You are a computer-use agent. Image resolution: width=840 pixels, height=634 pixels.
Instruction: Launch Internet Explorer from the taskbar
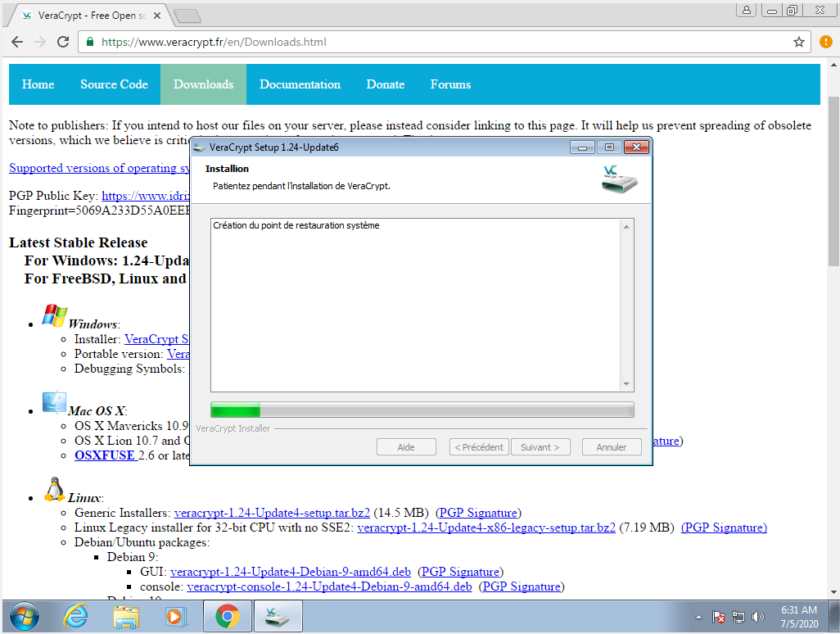(75, 617)
